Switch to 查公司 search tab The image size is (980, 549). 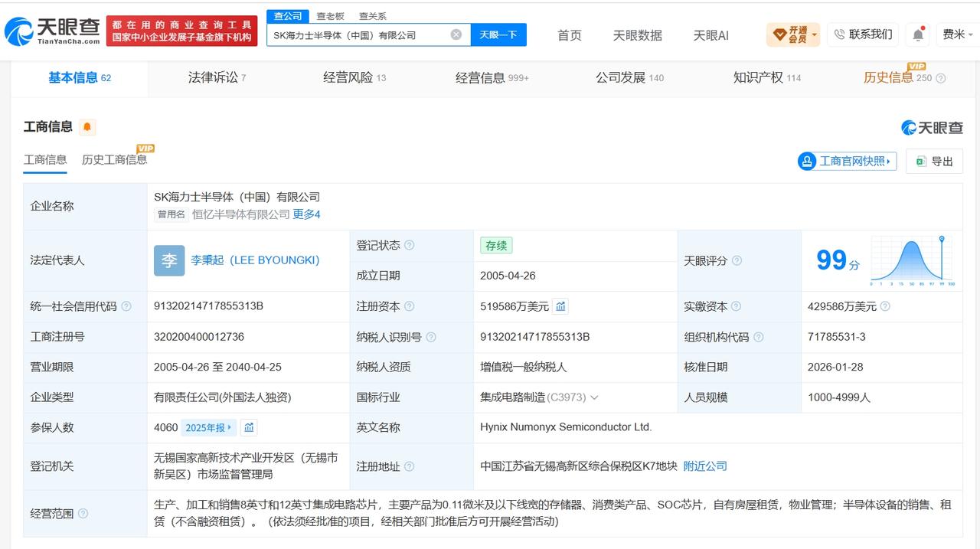288,16
